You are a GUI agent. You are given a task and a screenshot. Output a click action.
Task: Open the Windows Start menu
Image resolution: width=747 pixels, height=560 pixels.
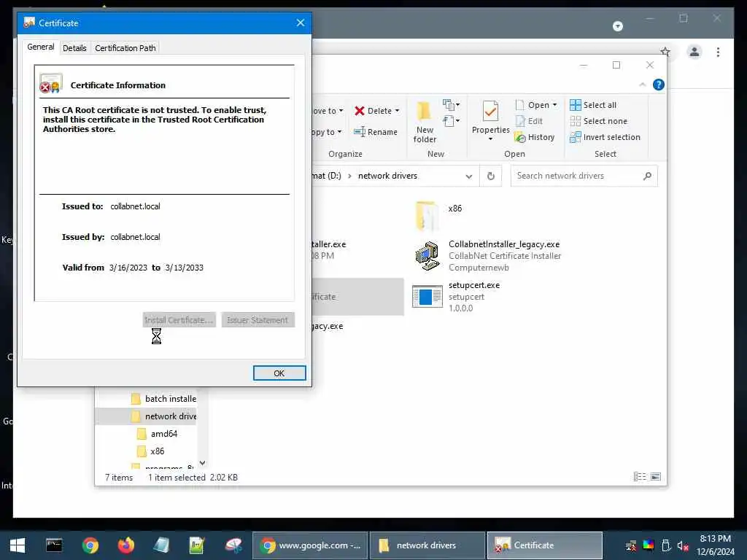(x=18, y=545)
